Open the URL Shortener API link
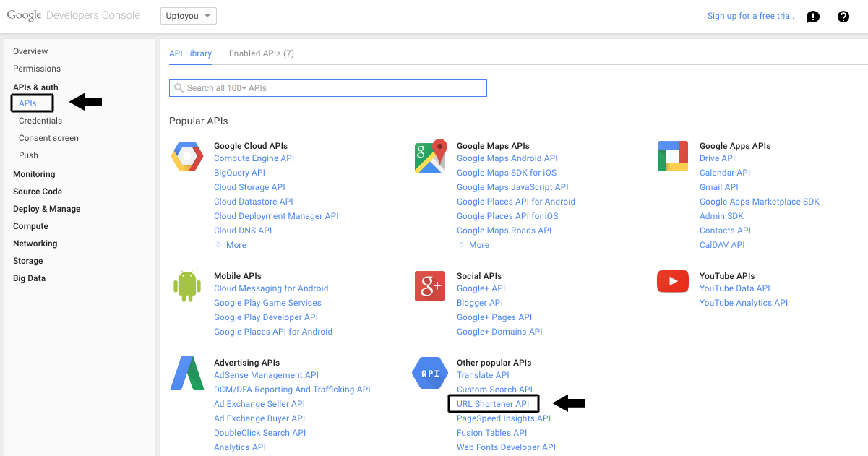 click(x=493, y=404)
